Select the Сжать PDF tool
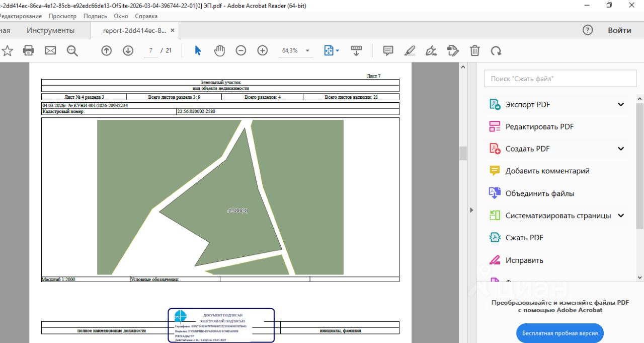 coord(525,238)
